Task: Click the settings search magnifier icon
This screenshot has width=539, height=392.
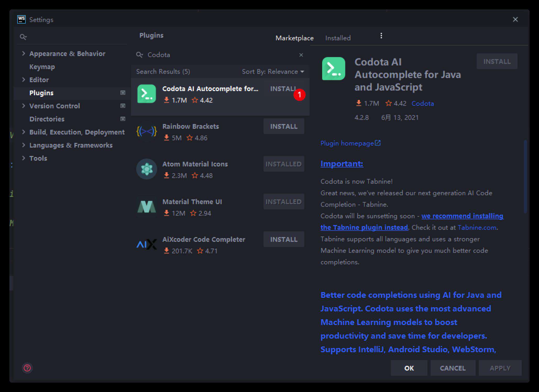Action: click(23, 37)
